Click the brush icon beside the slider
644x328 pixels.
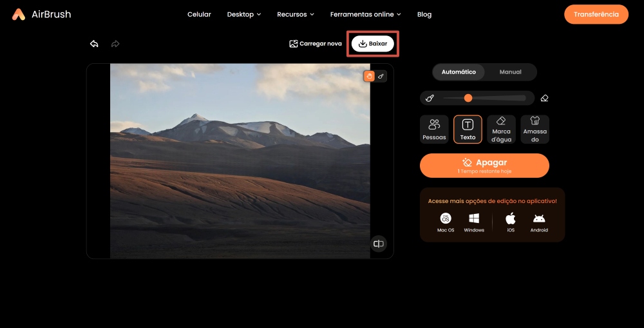pyautogui.click(x=430, y=98)
